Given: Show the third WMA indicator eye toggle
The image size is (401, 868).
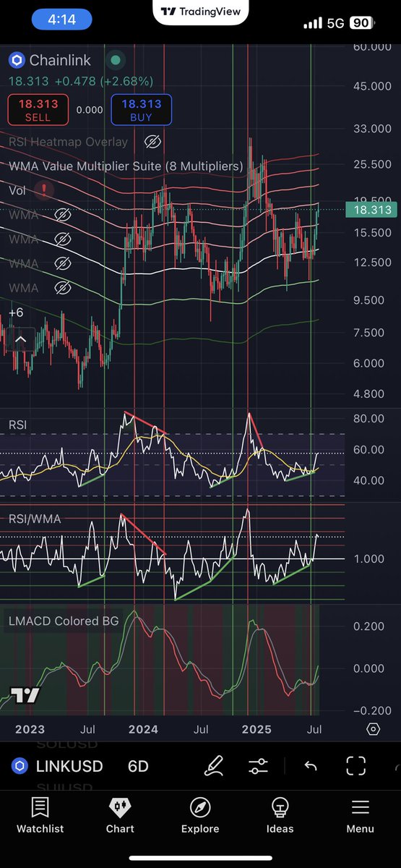Looking at the screenshot, I should click(x=62, y=263).
